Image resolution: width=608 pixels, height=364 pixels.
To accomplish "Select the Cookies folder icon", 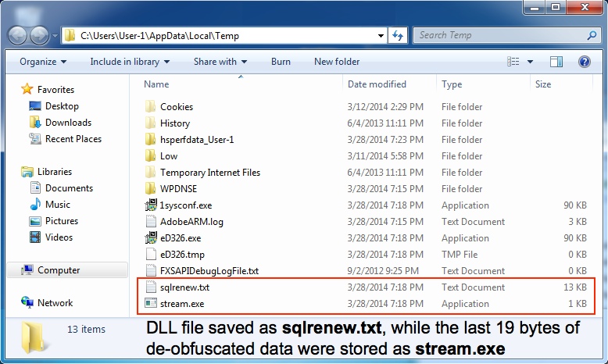I will click(x=152, y=107).
